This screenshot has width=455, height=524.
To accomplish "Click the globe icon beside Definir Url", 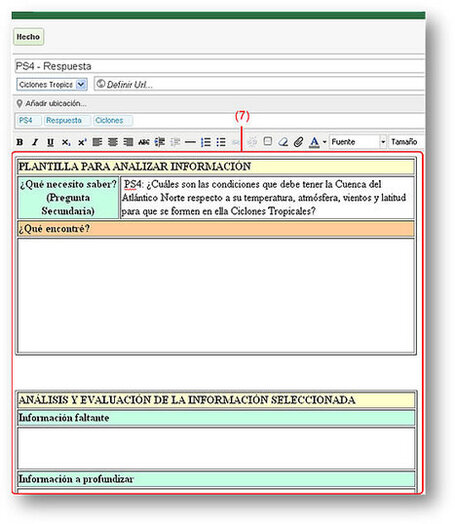I will (x=101, y=84).
